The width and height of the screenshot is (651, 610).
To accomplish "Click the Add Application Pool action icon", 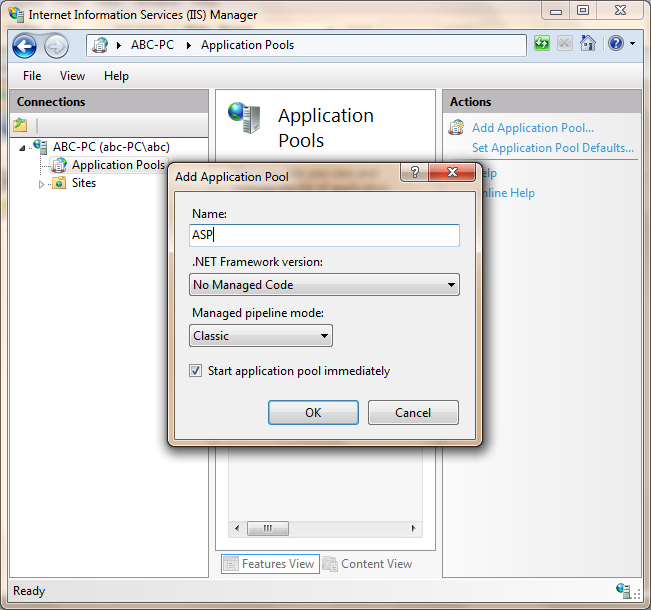I will click(456, 127).
